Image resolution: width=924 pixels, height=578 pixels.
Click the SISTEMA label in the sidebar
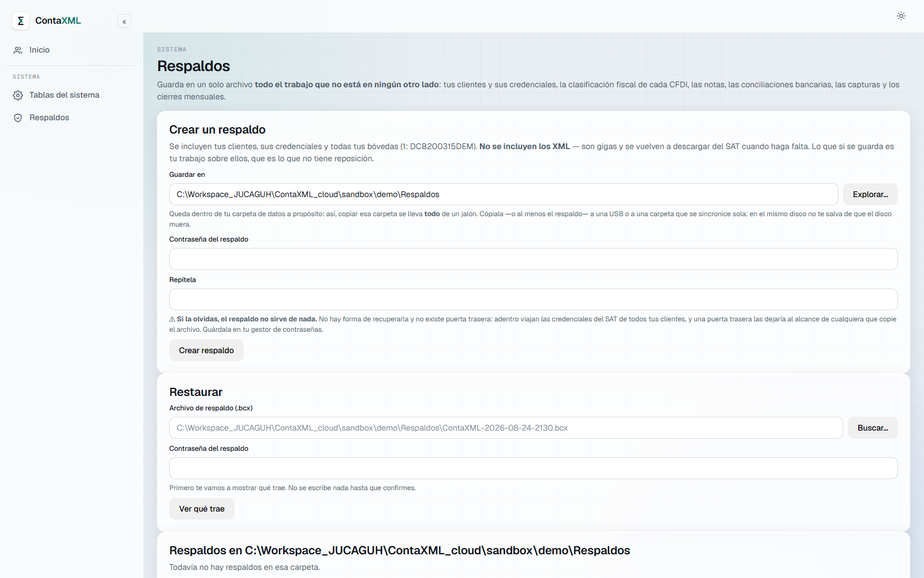click(27, 77)
